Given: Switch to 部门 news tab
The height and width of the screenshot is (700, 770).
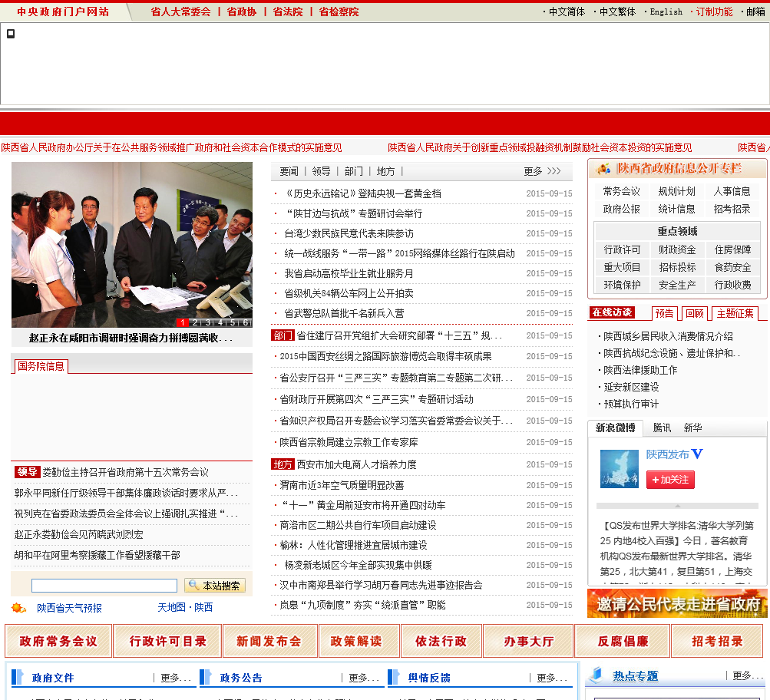Looking at the screenshot, I should coord(354,171).
